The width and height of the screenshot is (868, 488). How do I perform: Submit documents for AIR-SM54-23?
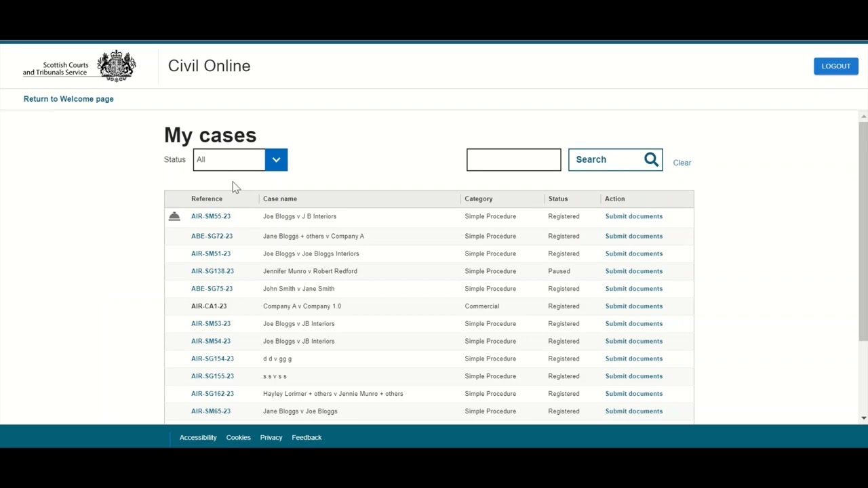tap(634, 342)
